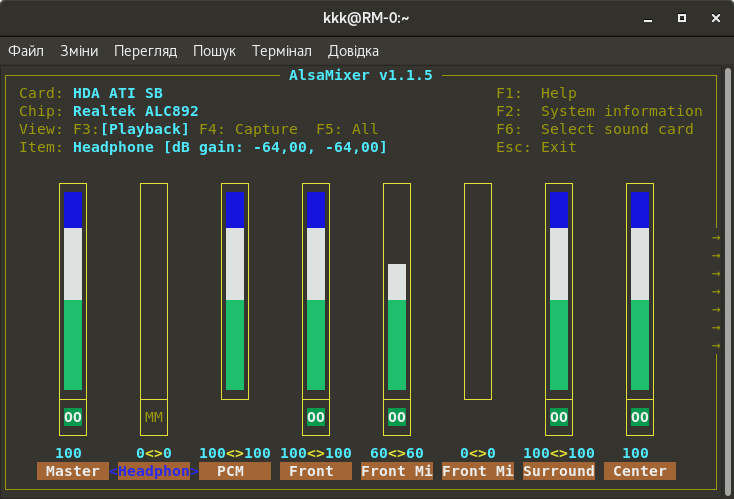Image resolution: width=734 pixels, height=499 pixels.
Task: Select the Surround channel label
Action: point(559,471)
